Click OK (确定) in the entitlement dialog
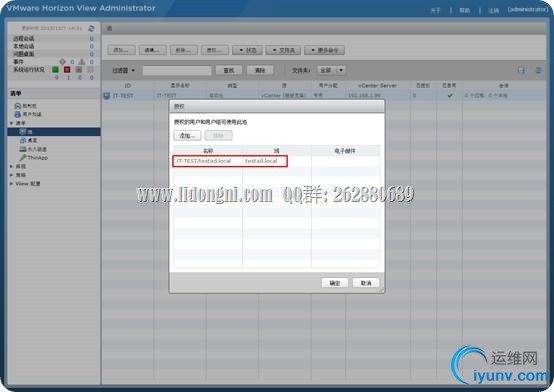The image size is (554, 392). coord(335,283)
